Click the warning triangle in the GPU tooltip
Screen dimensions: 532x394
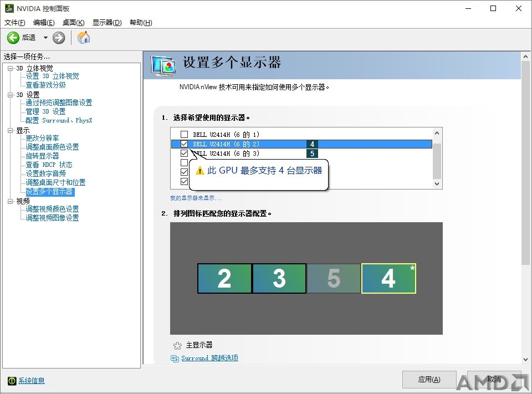tap(200, 170)
